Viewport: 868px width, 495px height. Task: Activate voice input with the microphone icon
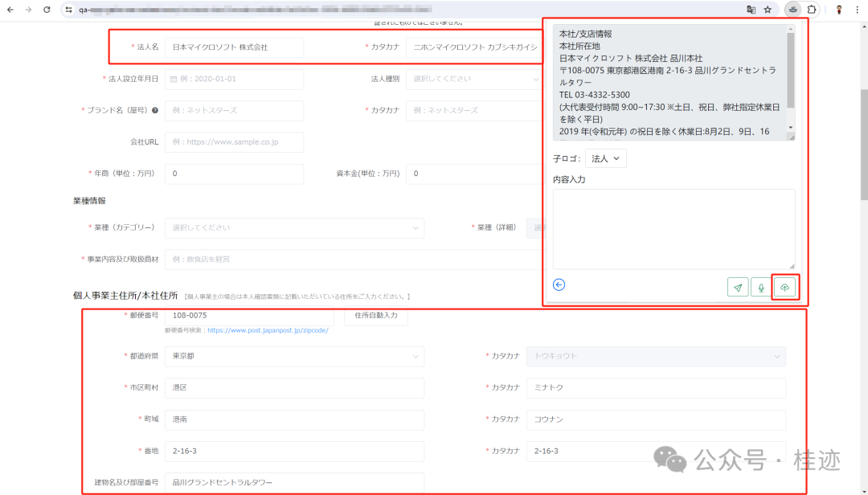pos(761,286)
